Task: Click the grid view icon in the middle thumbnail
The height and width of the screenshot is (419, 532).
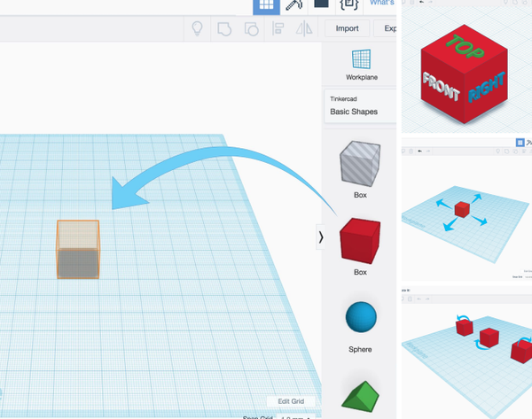Action: pyautogui.click(x=520, y=143)
